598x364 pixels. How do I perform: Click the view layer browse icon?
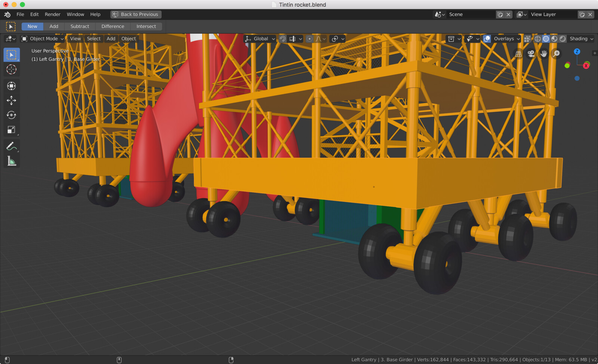pos(521,14)
